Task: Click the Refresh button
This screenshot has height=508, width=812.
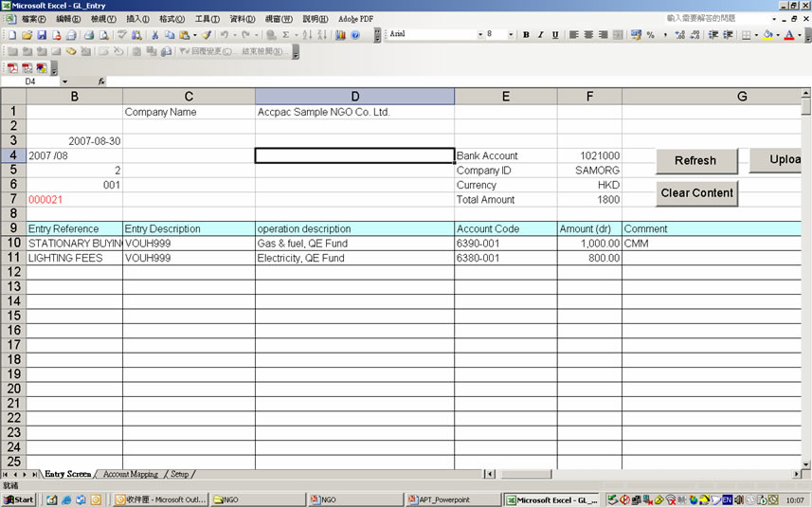Action: click(696, 161)
